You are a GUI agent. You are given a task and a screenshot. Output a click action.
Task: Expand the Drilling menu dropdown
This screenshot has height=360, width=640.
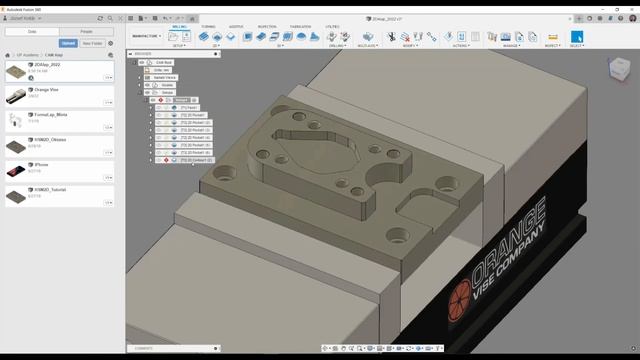pos(337,46)
